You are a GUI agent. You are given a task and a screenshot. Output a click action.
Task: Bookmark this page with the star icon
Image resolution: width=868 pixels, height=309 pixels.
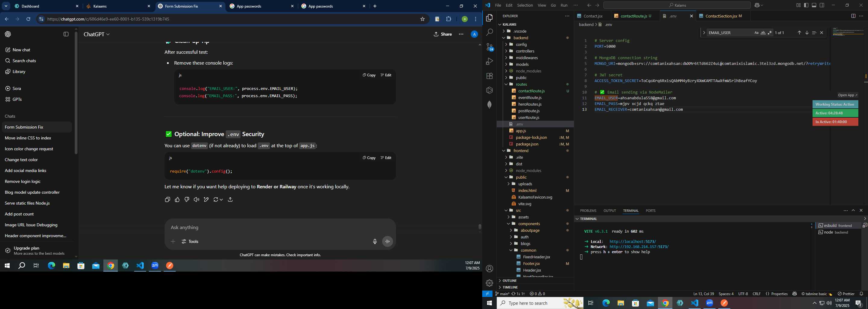[422, 19]
